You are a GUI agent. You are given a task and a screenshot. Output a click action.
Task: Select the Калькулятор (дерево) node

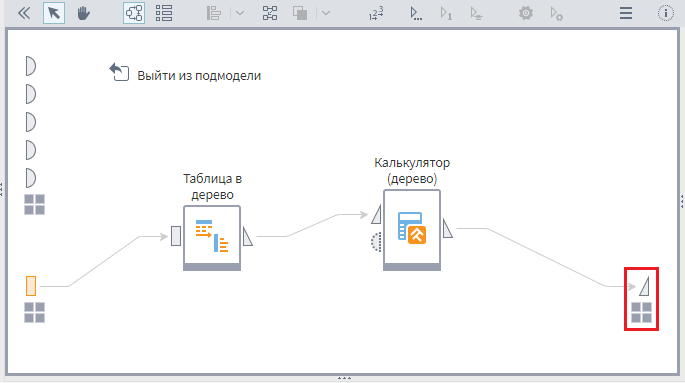[x=412, y=230]
